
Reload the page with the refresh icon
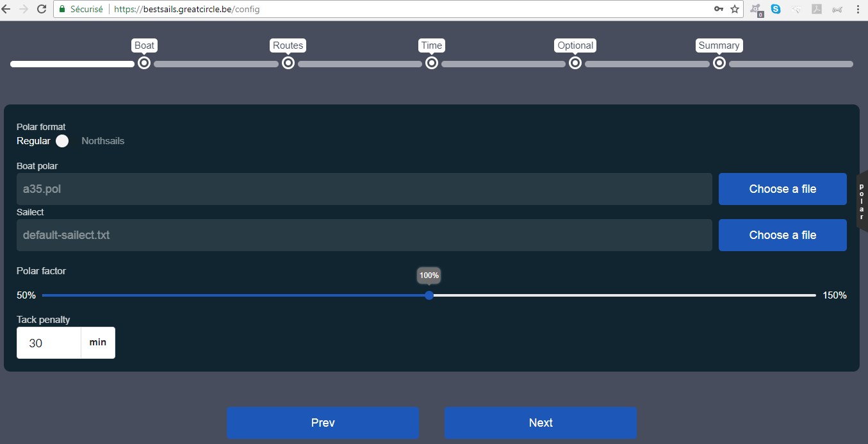(42, 9)
